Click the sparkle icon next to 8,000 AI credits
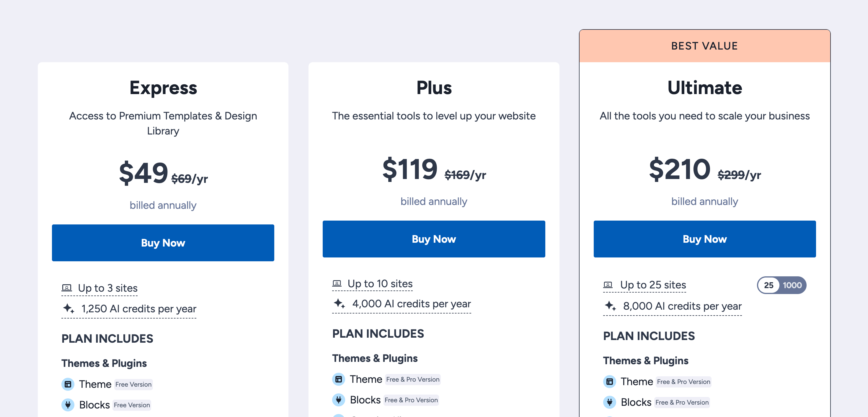Image resolution: width=868 pixels, height=417 pixels. click(610, 306)
